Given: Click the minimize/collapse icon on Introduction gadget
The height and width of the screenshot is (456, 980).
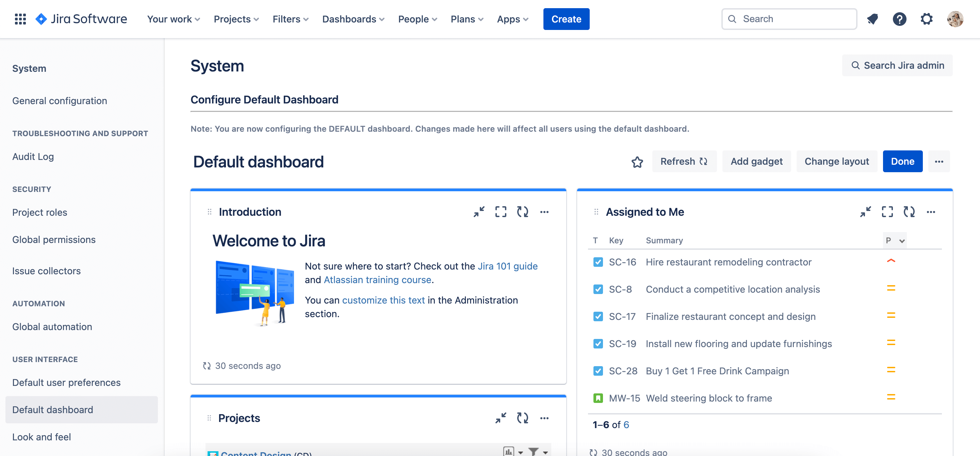Looking at the screenshot, I should coord(479,212).
